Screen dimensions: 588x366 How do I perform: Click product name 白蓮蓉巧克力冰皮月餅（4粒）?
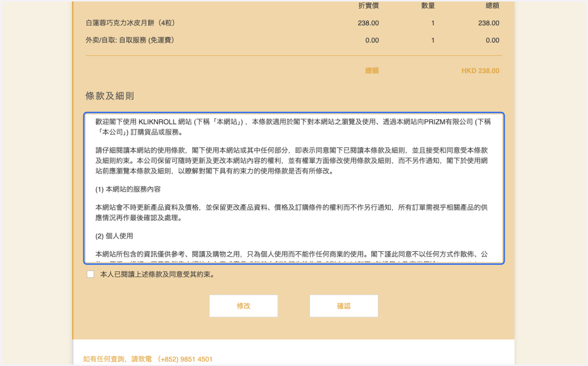[130, 23]
